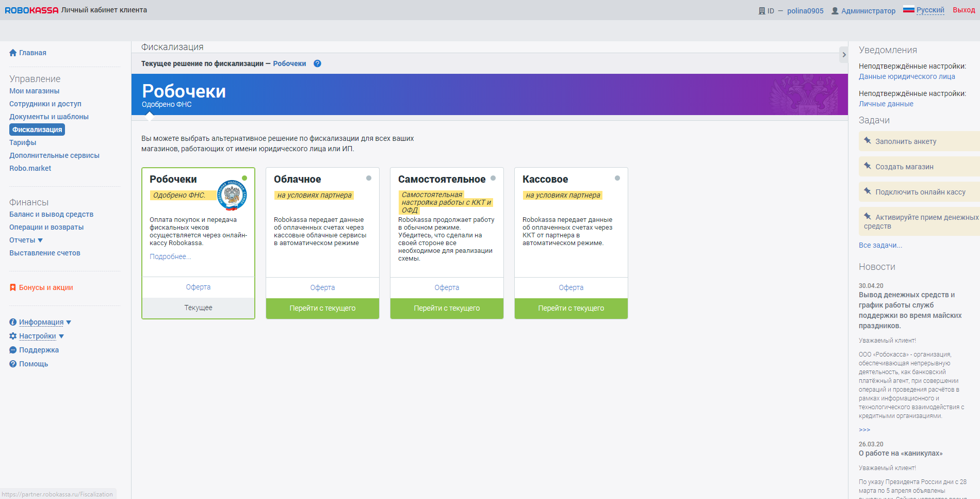Viewport: 980px width, 499px height.
Task: Switch to Самостоятельное via Перейти с текущего
Action: click(x=447, y=308)
